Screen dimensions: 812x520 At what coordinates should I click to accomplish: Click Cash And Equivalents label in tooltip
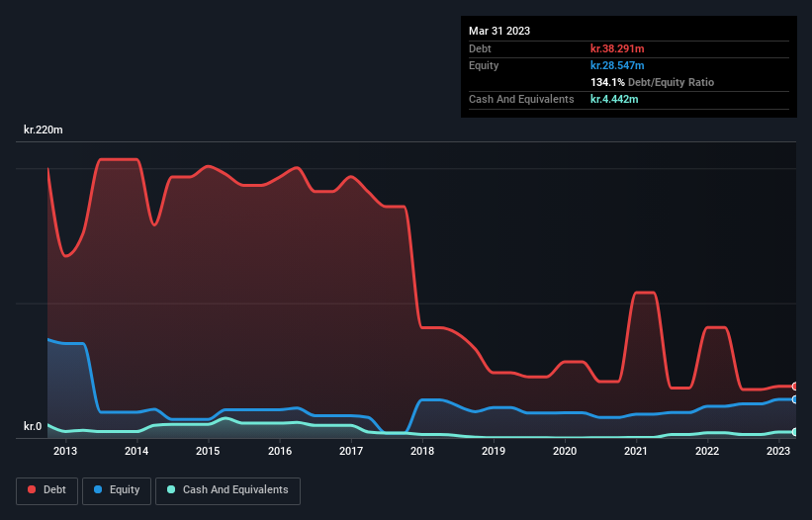pos(521,99)
